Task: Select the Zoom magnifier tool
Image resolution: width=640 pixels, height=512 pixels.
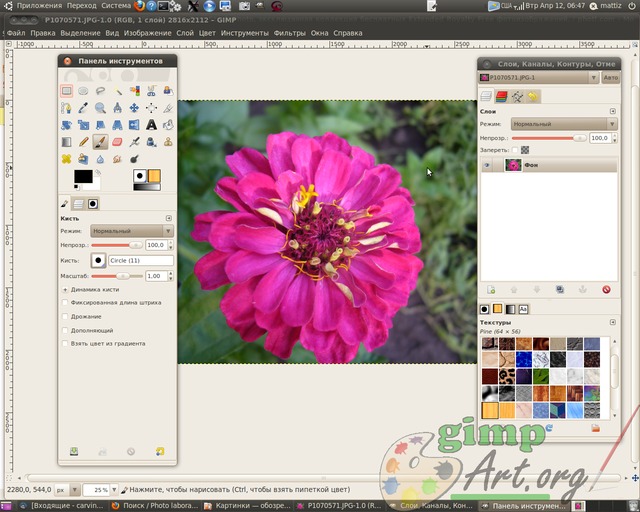Action: coord(100,108)
